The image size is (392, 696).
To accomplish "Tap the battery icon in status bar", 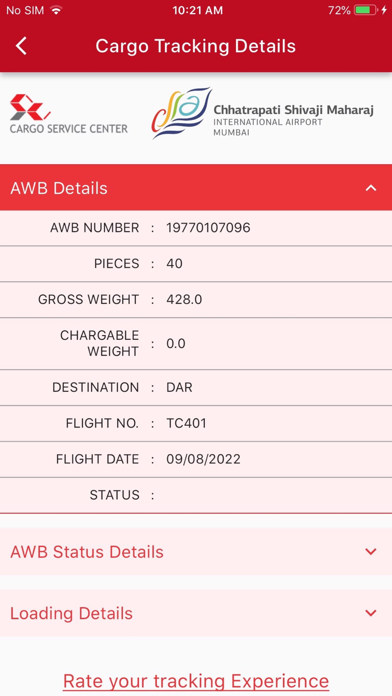I will point(366,10).
